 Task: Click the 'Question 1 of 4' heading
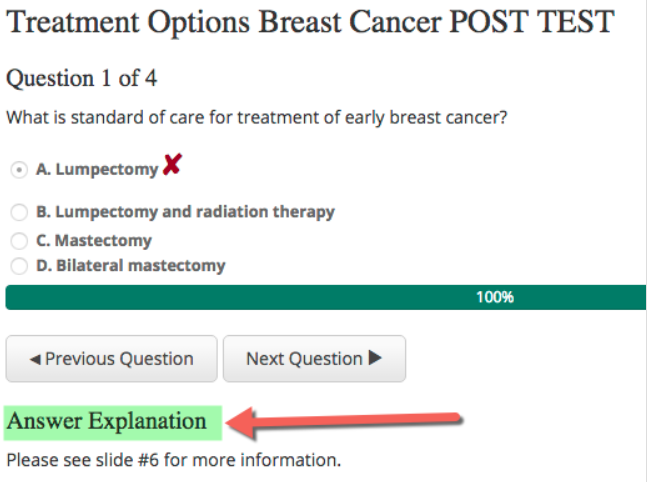pyautogui.click(x=81, y=77)
